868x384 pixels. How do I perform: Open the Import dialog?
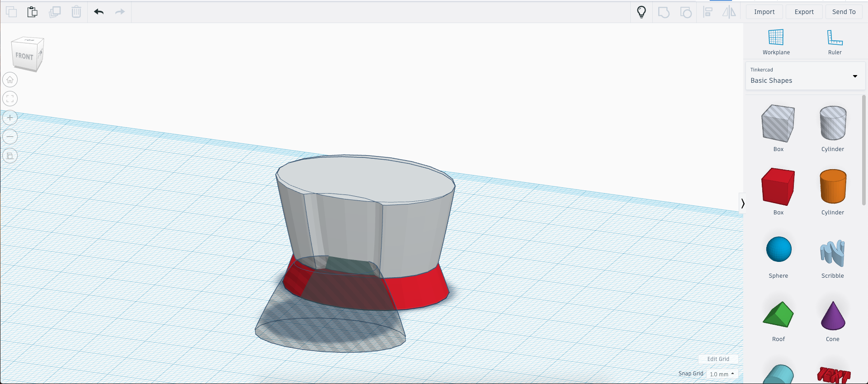point(764,12)
